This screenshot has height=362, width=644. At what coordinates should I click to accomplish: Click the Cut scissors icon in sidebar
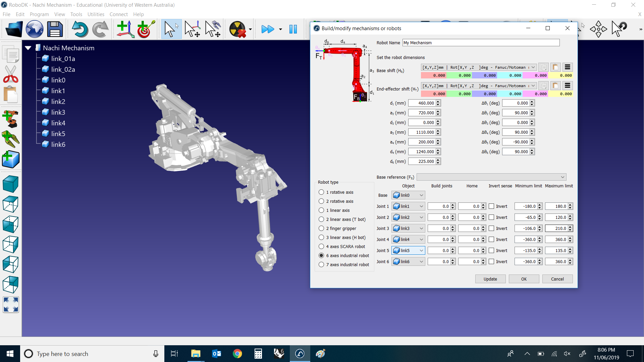click(11, 74)
